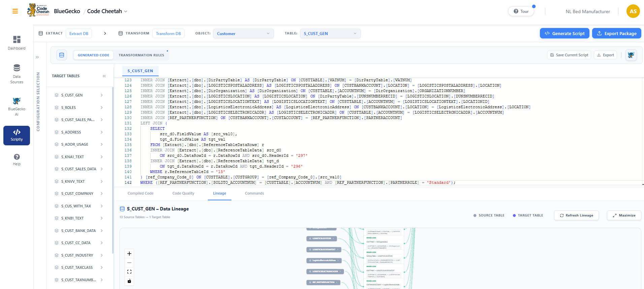Collapse the Target Tables panel
This screenshot has width=644, height=289.
click(104, 76)
